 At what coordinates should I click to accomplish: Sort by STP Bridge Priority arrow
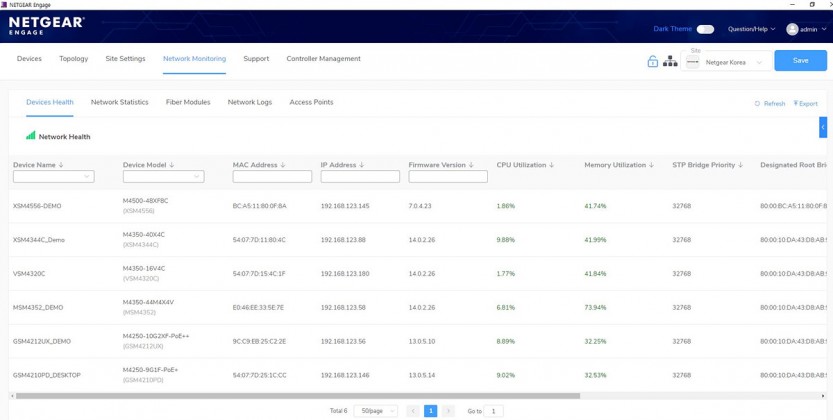click(x=741, y=165)
